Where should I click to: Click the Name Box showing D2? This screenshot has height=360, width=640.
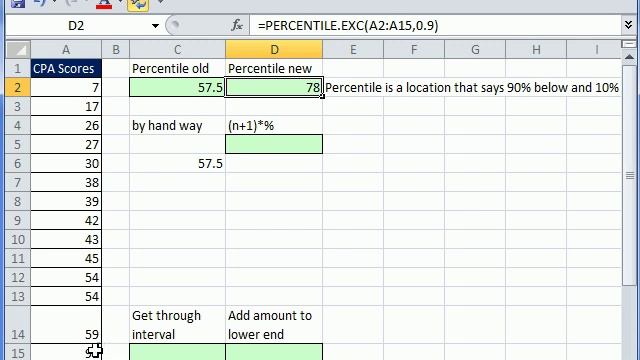click(77, 26)
